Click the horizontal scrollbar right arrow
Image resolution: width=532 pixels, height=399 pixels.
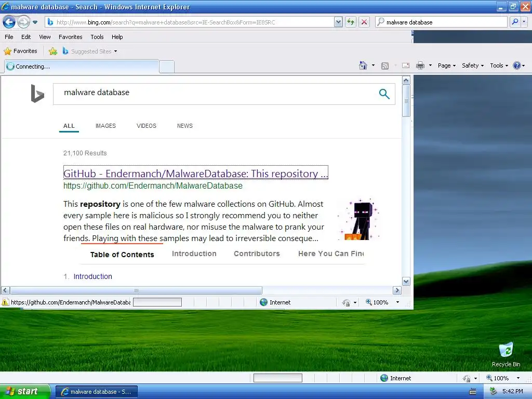click(397, 290)
